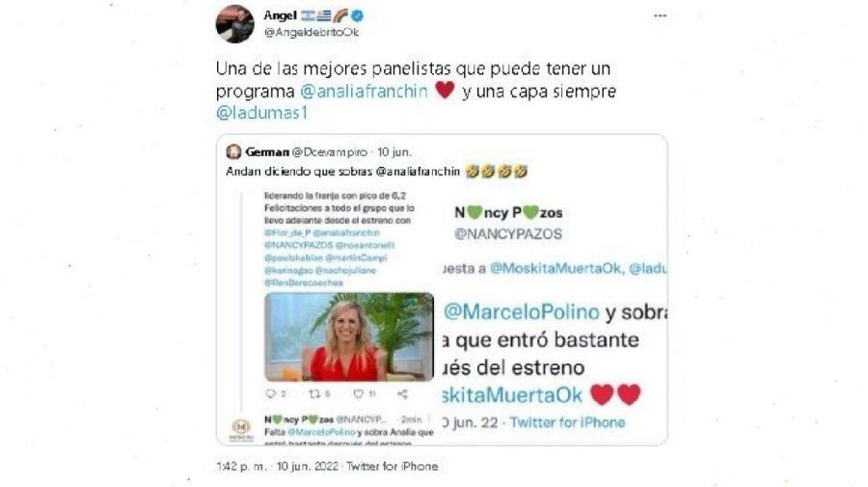This screenshot has height=487, width=868.
Task: Open the @ladumas1 mention link
Action: point(261,113)
